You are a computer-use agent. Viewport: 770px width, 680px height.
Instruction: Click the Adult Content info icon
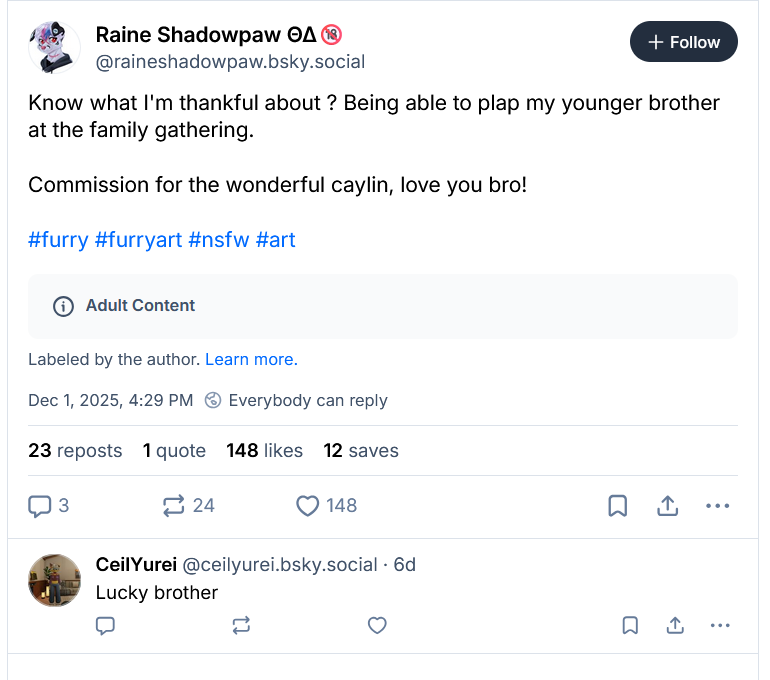click(63, 306)
